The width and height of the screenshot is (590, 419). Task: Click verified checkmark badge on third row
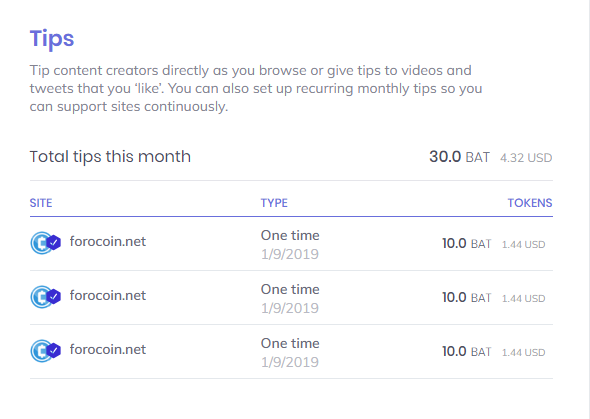coord(54,351)
